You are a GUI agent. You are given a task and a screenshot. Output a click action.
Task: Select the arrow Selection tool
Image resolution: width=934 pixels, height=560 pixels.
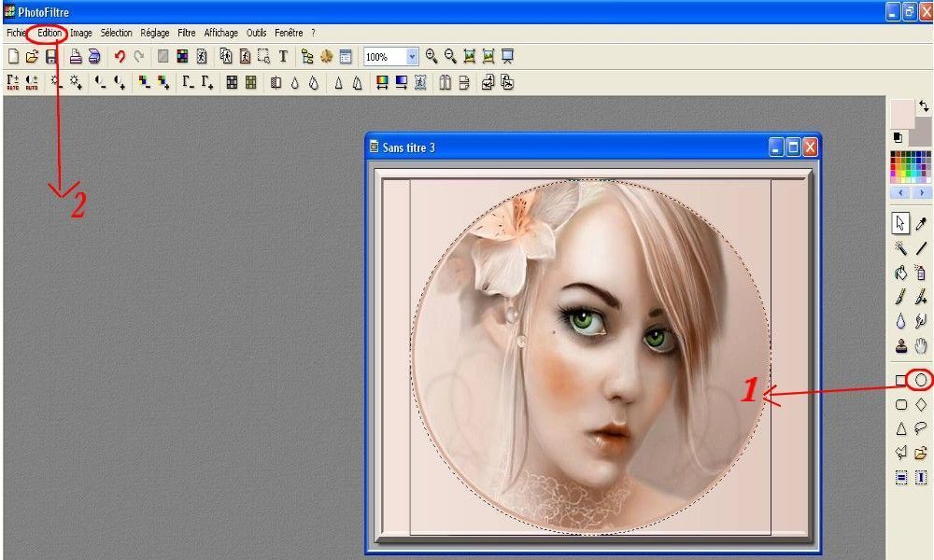point(900,223)
